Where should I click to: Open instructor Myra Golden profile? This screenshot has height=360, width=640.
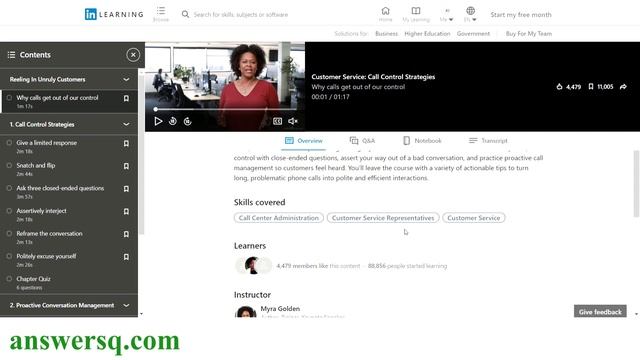280,309
